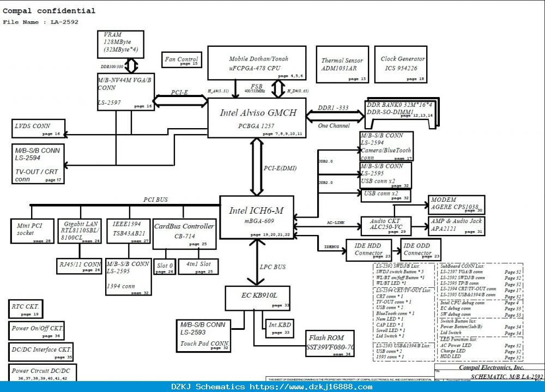Image resolution: width=545 pixels, height=392 pixels.
Task: Click the LS-2595 1394 conn block
Action: [x=129, y=277]
